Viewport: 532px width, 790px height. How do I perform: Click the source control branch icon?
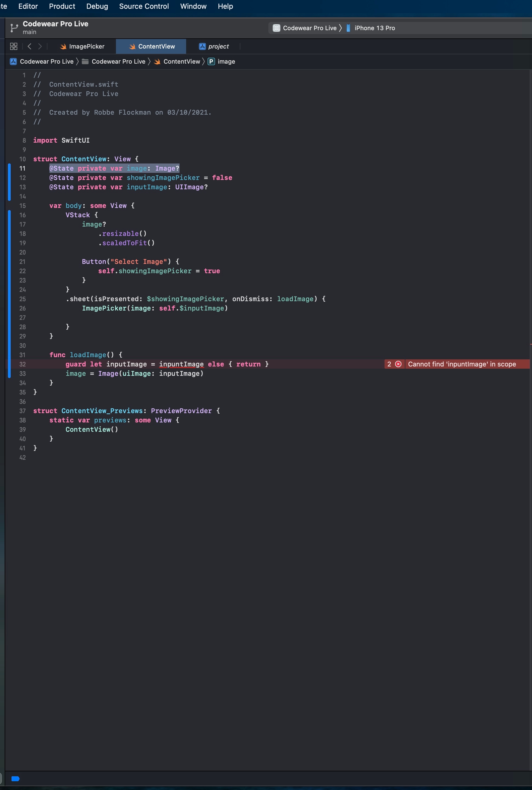pyautogui.click(x=14, y=28)
